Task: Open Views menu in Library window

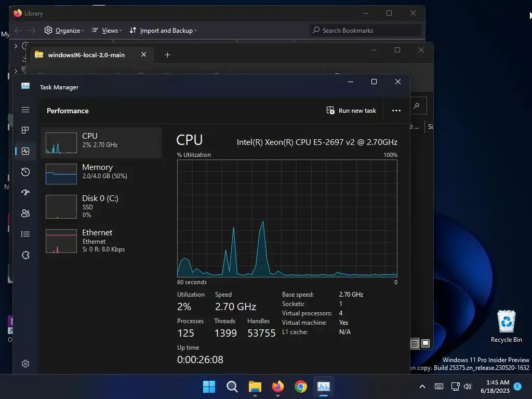Action: pos(107,31)
